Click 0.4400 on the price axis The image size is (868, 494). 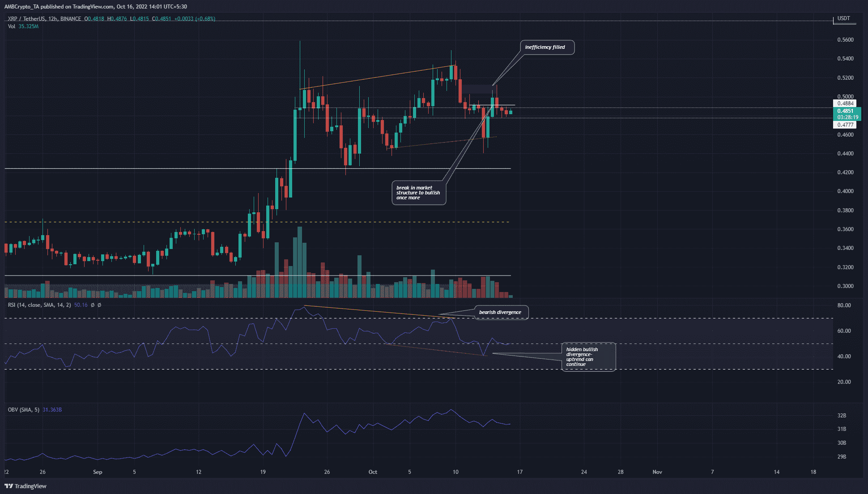click(x=845, y=154)
